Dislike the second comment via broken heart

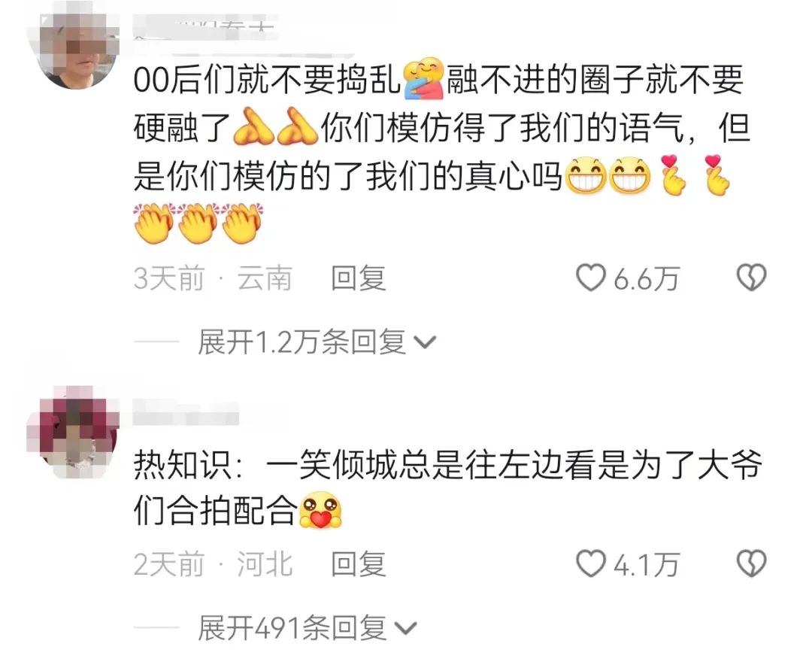click(751, 564)
